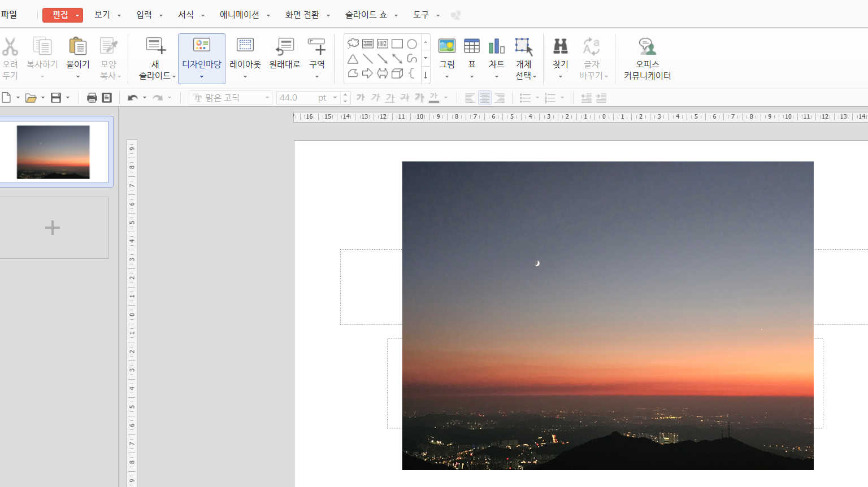Open Find with the 찾기 binoculars icon
The image size is (868, 487).
pyautogui.click(x=561, y=46)
